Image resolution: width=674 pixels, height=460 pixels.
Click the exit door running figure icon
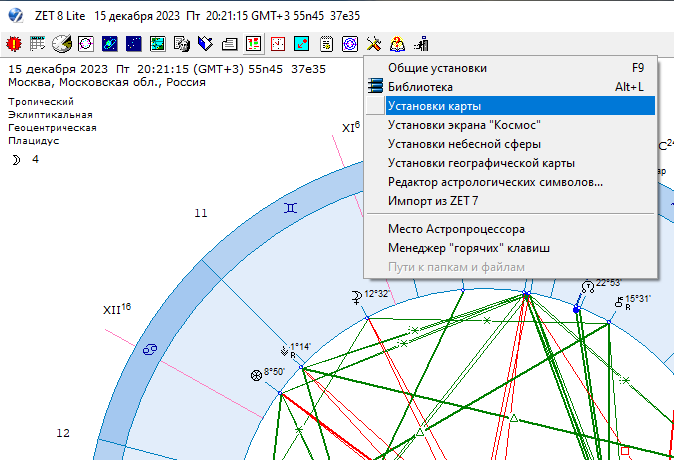tap(421, 44)
